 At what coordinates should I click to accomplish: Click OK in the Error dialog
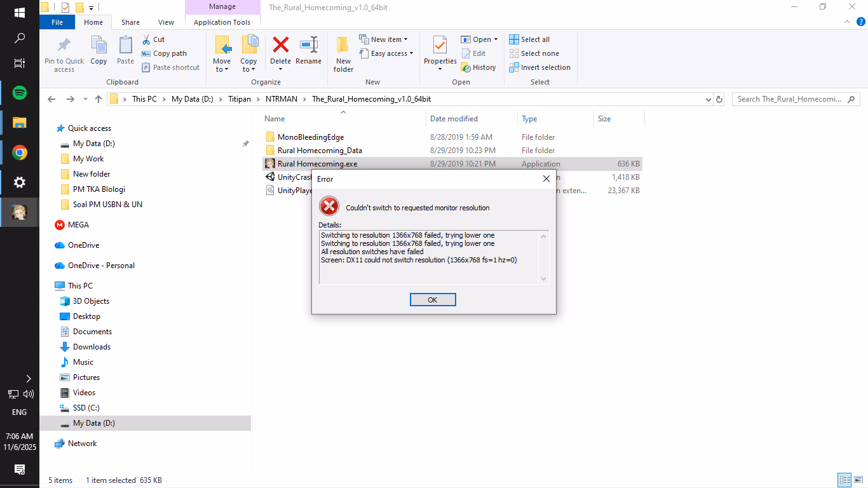[x=433, y=300]
